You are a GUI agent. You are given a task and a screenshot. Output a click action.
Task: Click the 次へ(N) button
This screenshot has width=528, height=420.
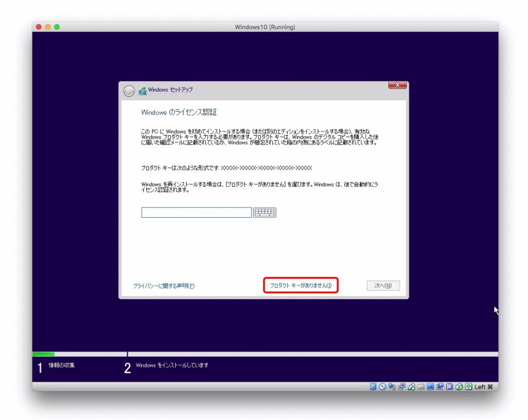pyautogui.click(x=383, y=285)
